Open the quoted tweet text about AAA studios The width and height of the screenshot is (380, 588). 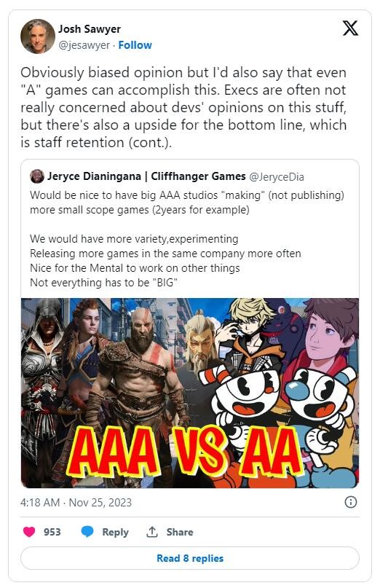tap(187, 239)
